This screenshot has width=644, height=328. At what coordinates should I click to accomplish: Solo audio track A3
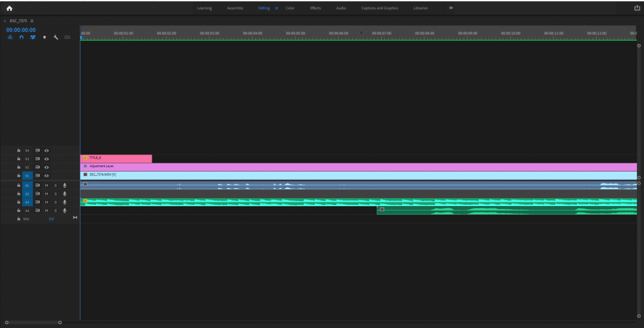click(55, 202)
